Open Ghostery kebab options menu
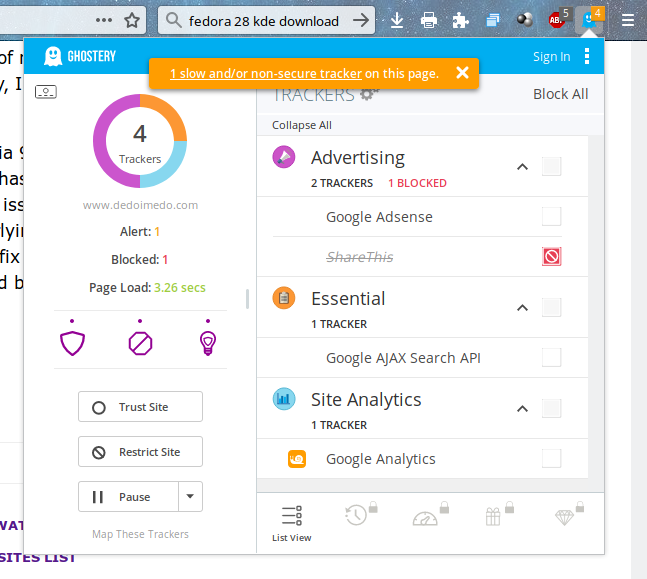 (x=587, y=56)
